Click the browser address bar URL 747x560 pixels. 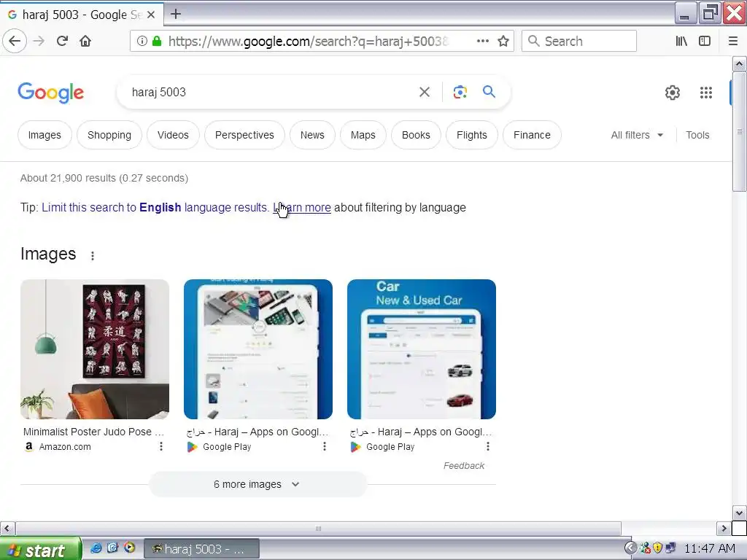[308, 42]
